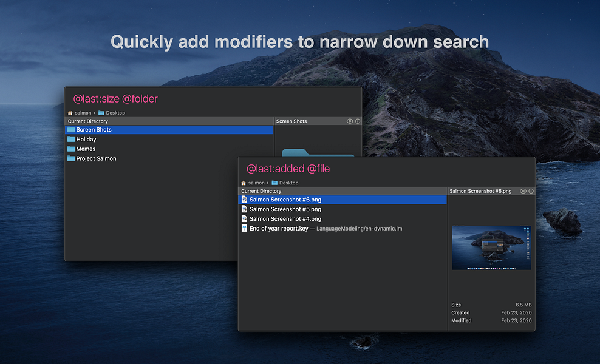Click the Holiday folder icon
The height and width of the screenshot is (364, 600).
71,139
